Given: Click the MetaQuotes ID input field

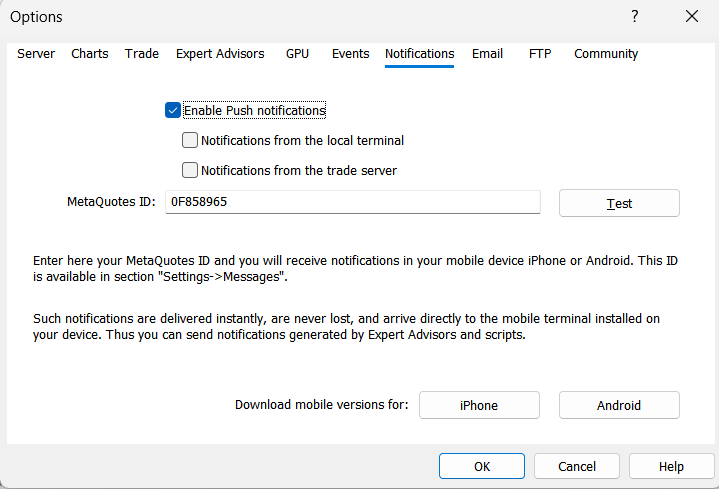Looking at the screenshot, I should (353, 202).
